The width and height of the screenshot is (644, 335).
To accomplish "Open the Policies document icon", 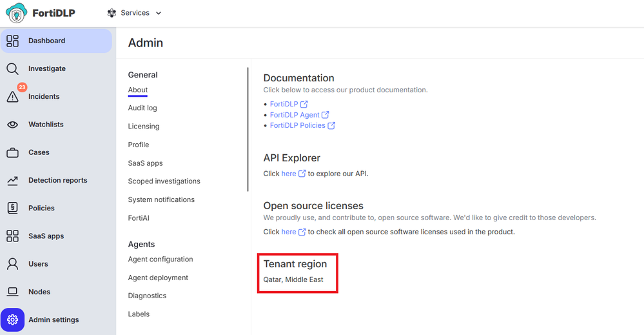I will tap(12, 208).
